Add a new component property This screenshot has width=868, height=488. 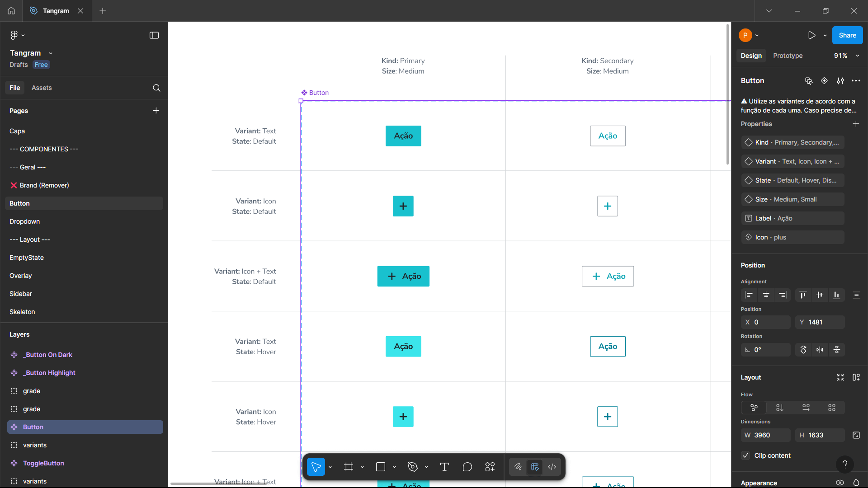coord(856,124)
